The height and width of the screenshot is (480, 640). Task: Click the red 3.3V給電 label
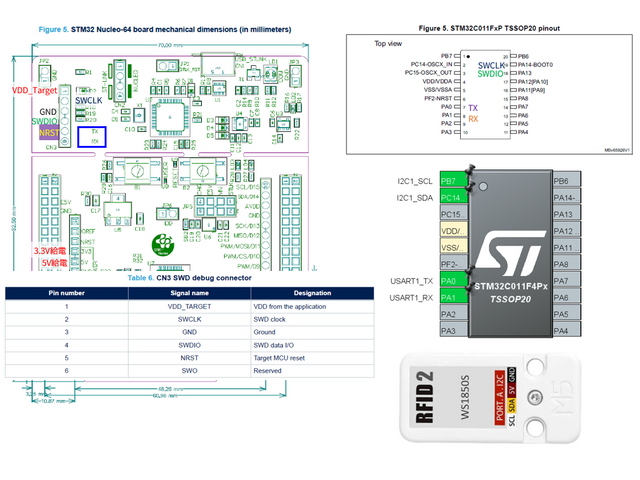[50, 250]
